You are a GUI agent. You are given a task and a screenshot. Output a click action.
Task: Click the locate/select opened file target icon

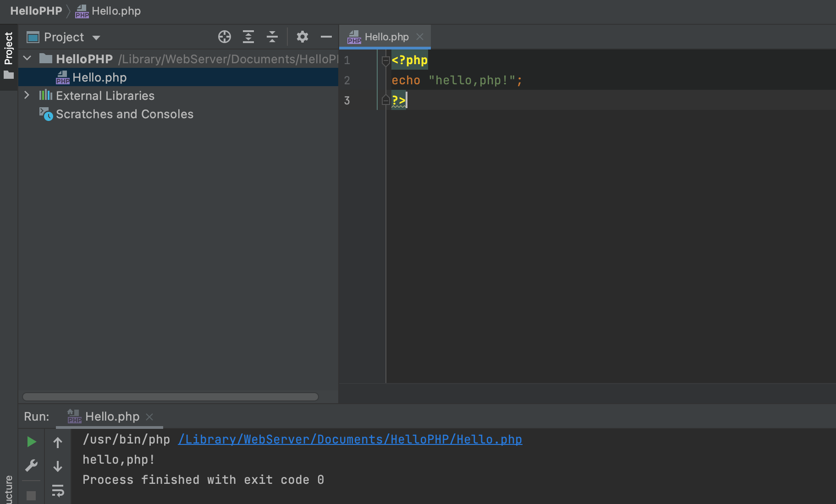coord(225,37)
